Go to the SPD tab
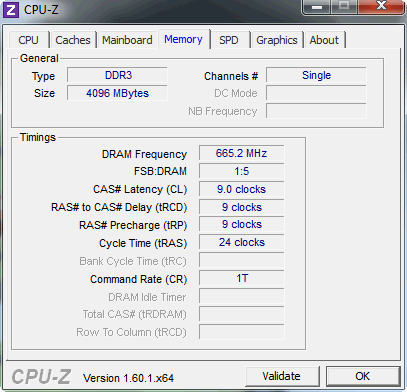Image resolution: width=407 pixels, height=392 pixels. (x=229, y=40)
